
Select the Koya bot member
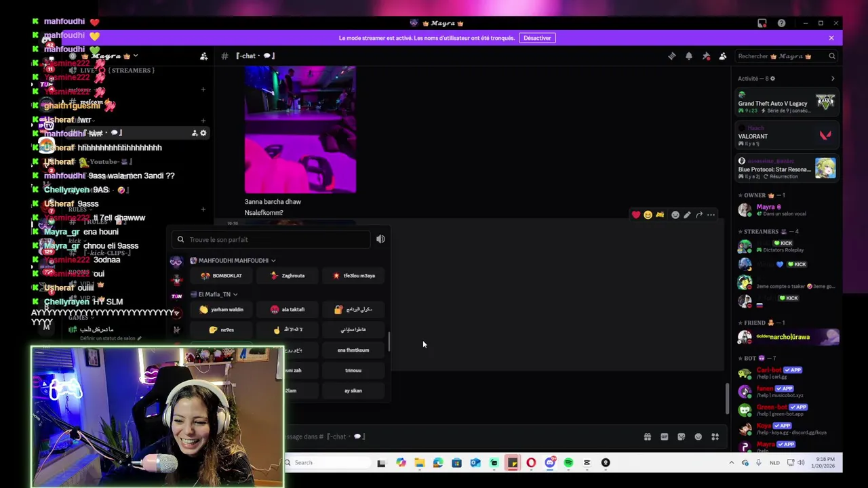pos(787,429)
